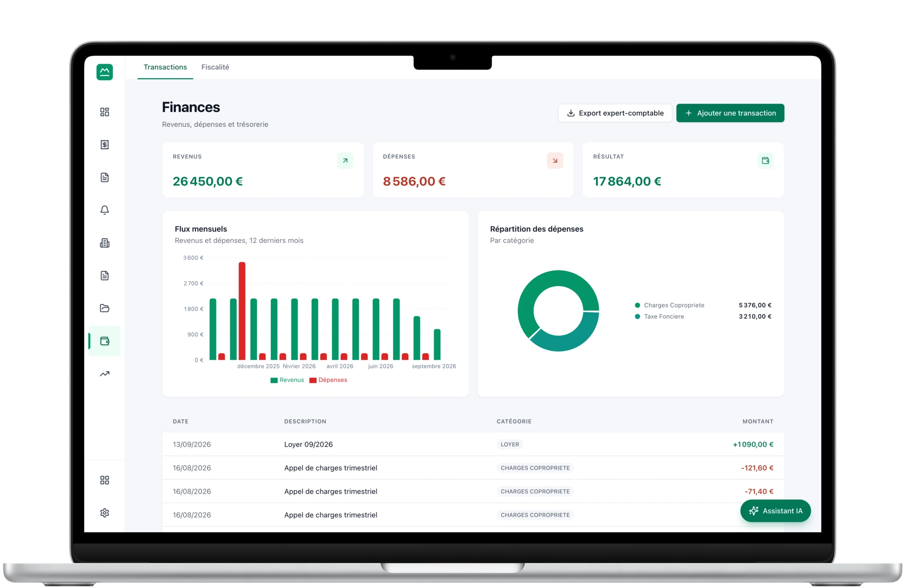Open the settings gear icon

point(105,513)
